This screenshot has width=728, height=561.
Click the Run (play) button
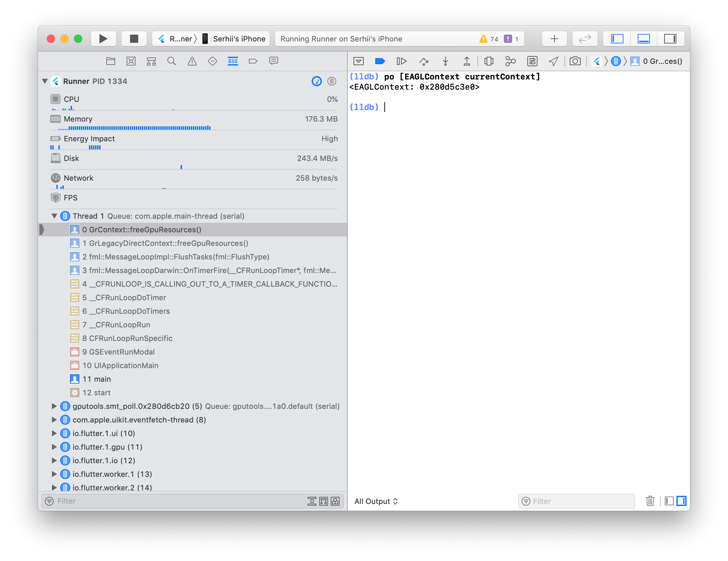point(103,39)
